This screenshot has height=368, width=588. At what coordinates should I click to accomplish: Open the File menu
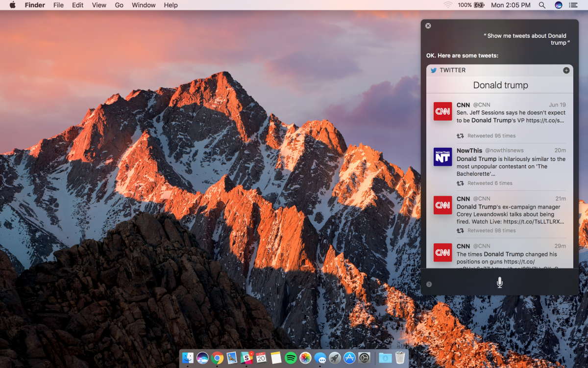[x=58, y=5]
